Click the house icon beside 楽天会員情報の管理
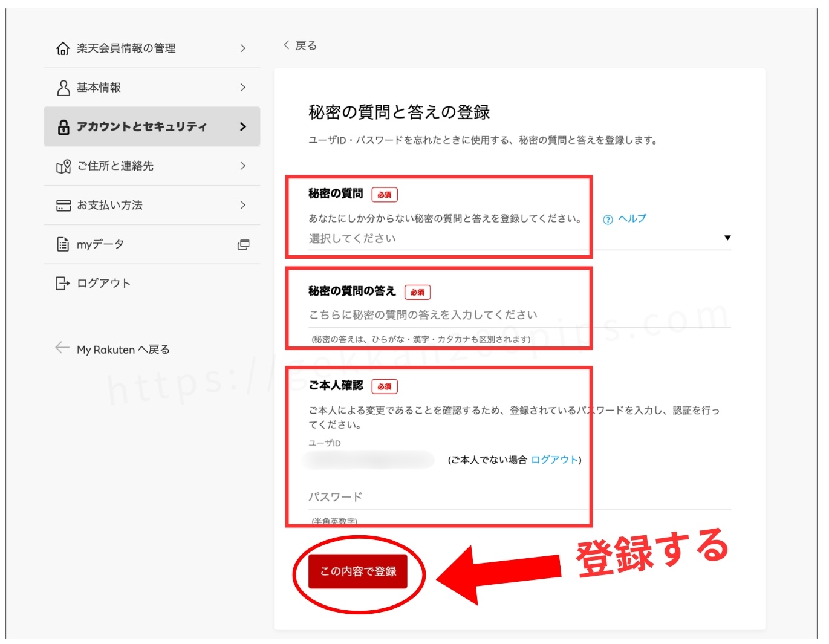 (63, 48)
